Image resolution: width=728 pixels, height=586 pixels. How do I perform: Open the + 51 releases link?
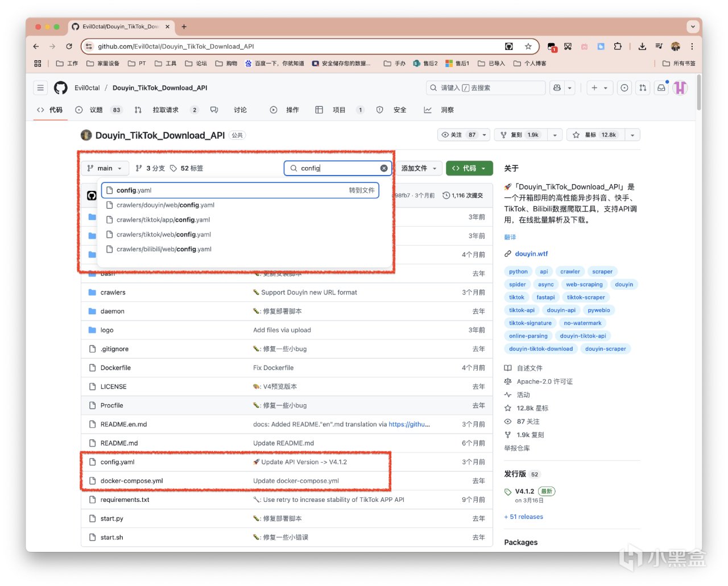523,517
